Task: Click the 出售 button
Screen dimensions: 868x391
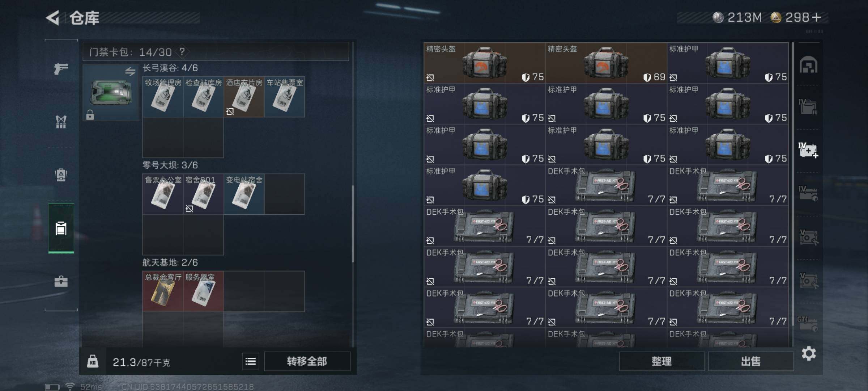Action: [x=751, y=361]
